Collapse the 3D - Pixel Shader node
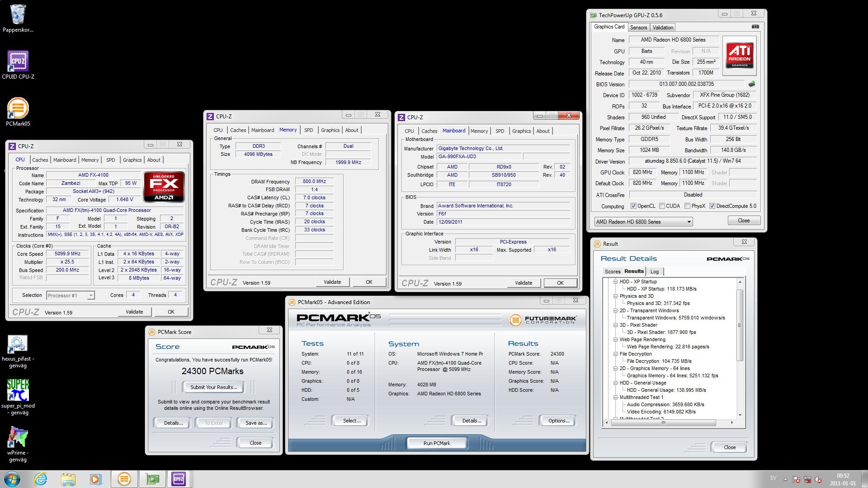 pos(615,325)
